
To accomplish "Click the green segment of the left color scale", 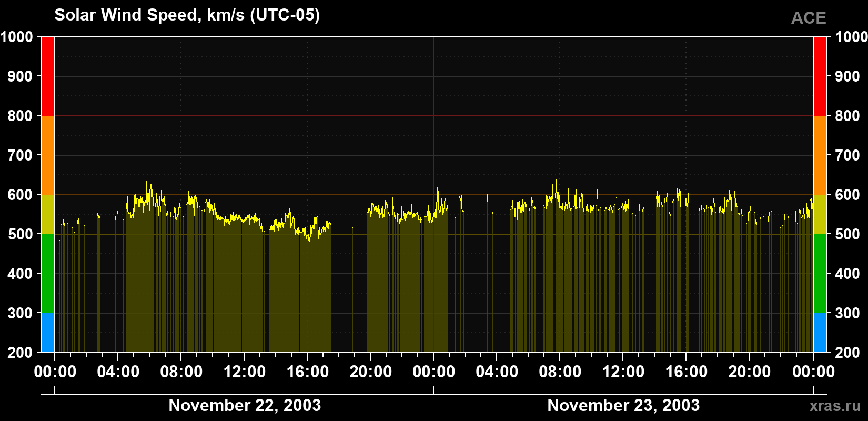I will point(48,274).
